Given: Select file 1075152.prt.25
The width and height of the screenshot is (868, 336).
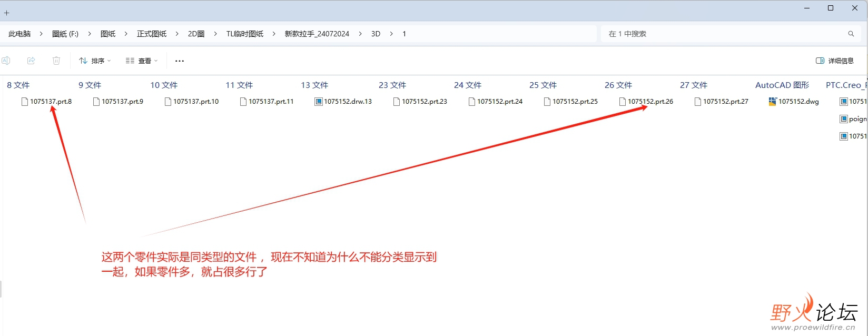Looking at the screenshot, I should click(x=571, y=102).
